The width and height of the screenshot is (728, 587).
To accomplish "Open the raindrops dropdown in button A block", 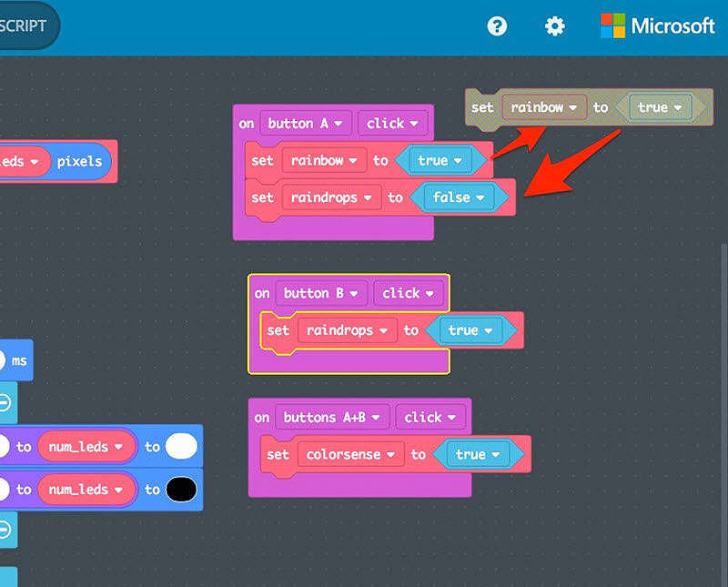I will (x=332, y=197).
